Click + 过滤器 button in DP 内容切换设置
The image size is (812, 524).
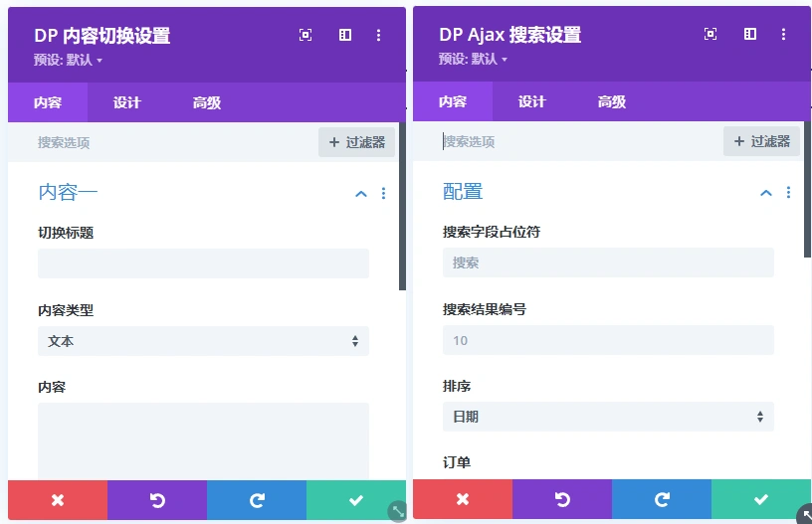[357, 142]
